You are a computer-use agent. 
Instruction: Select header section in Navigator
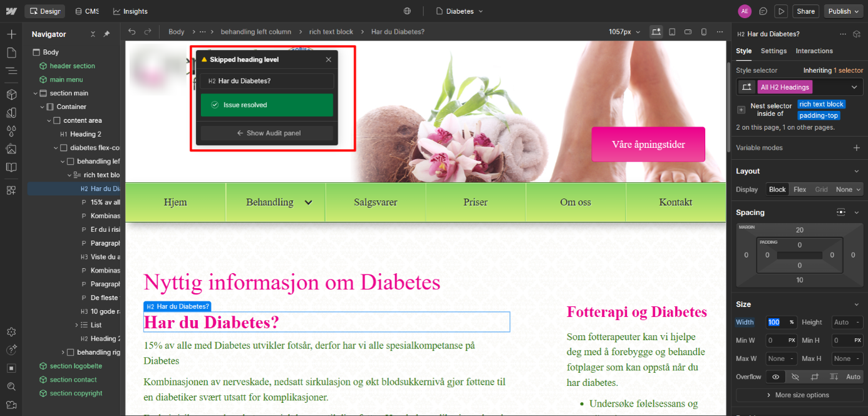tap(72, 66)
